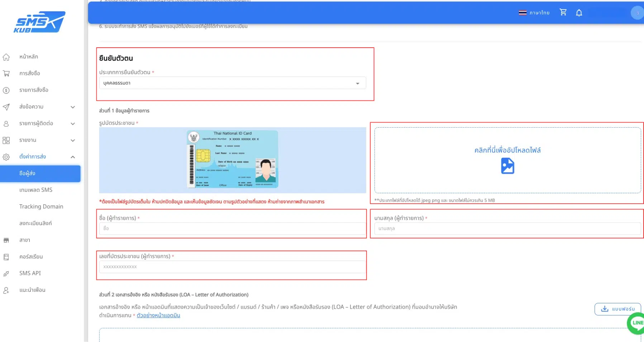Click the download icon in แบบฟอร์ม button
Image resolution: width=644 pixels, height=342 pixels.
click(x=605, y=309)
